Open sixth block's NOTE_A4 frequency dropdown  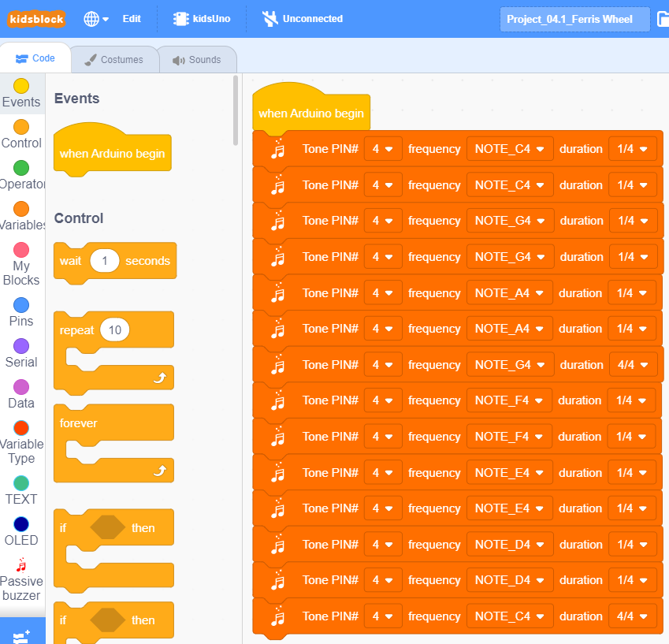(509, 329)
